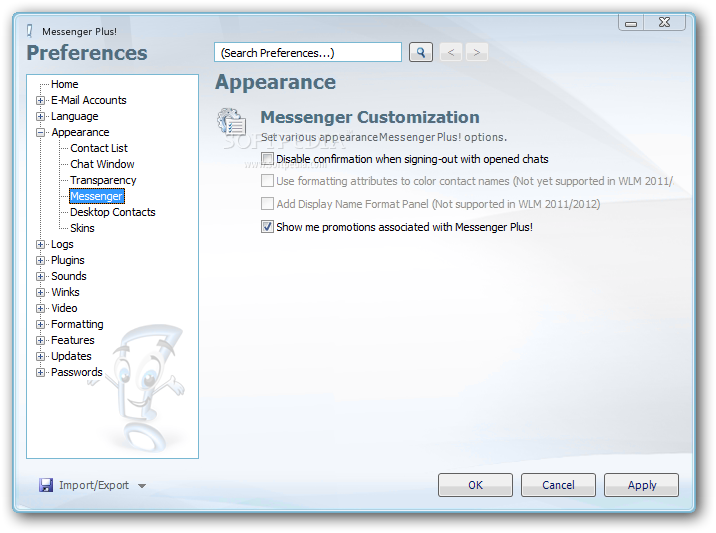716x533 pixels.
Task: Toggle disable confirmation when signing-out checkbox
Action: click(x=267, y=158)
